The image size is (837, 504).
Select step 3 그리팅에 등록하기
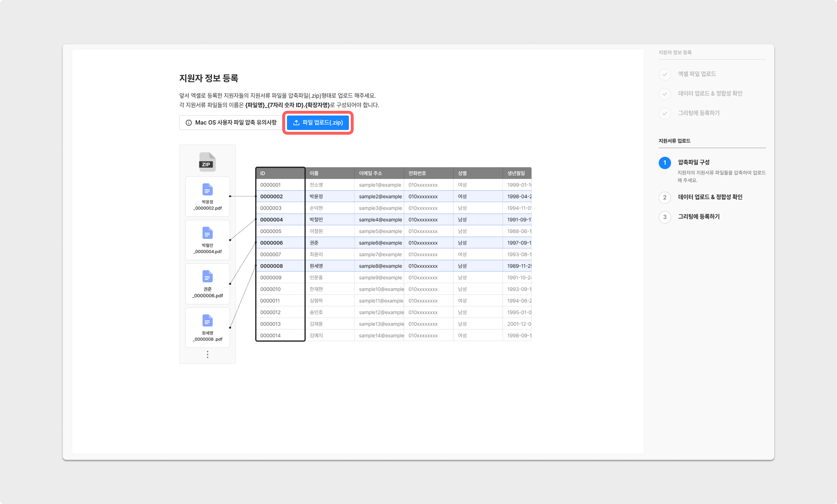(x=698, y=217)
